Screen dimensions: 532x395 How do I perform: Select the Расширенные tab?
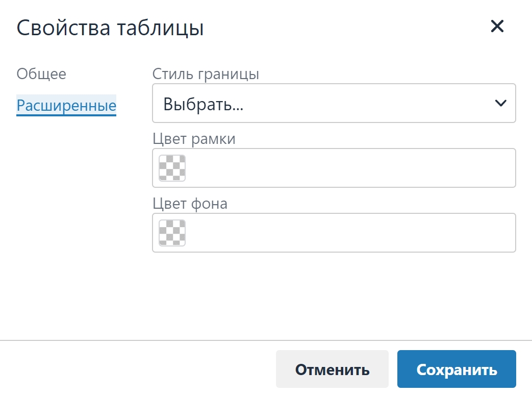pos(66,105)
